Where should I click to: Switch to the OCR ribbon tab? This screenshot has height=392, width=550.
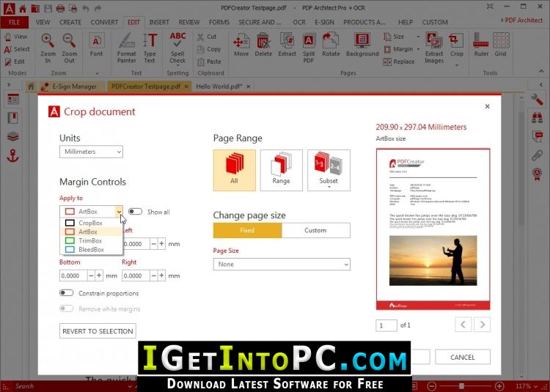299,22
